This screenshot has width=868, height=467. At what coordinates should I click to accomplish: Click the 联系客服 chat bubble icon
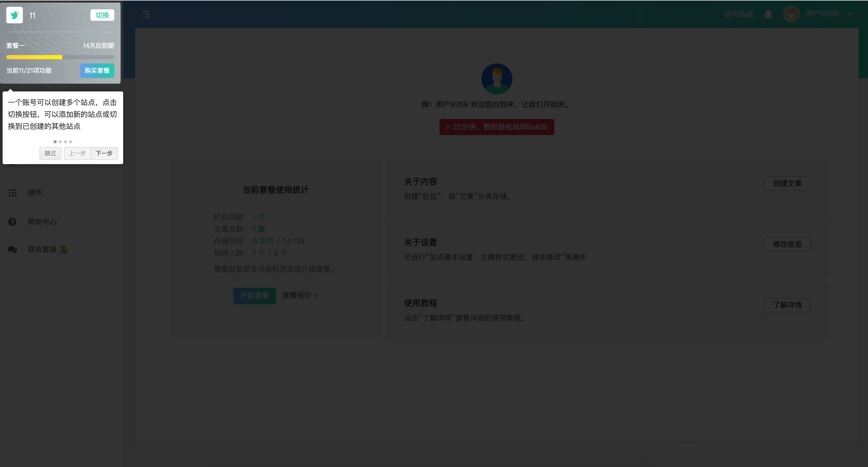coord(12,250)
